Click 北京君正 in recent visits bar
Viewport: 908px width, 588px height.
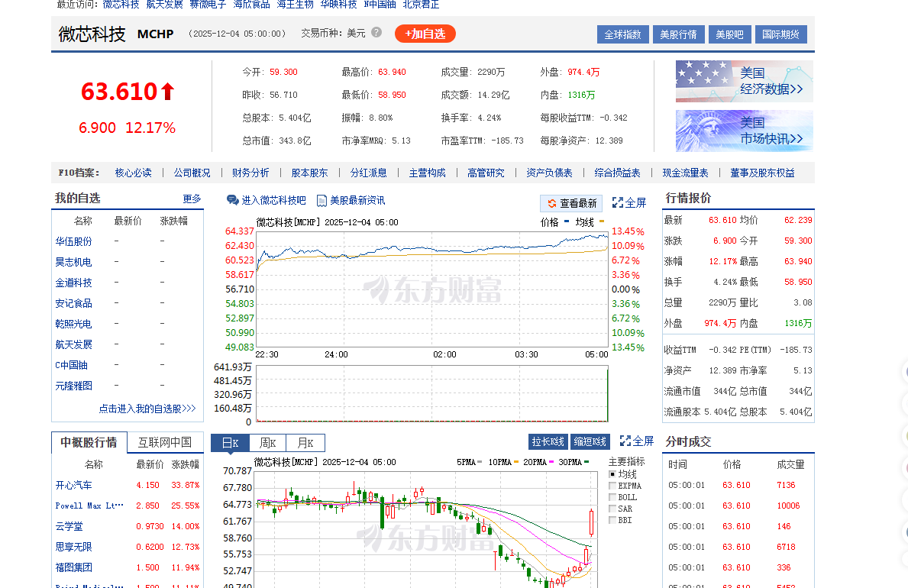[x=421, y=4]
